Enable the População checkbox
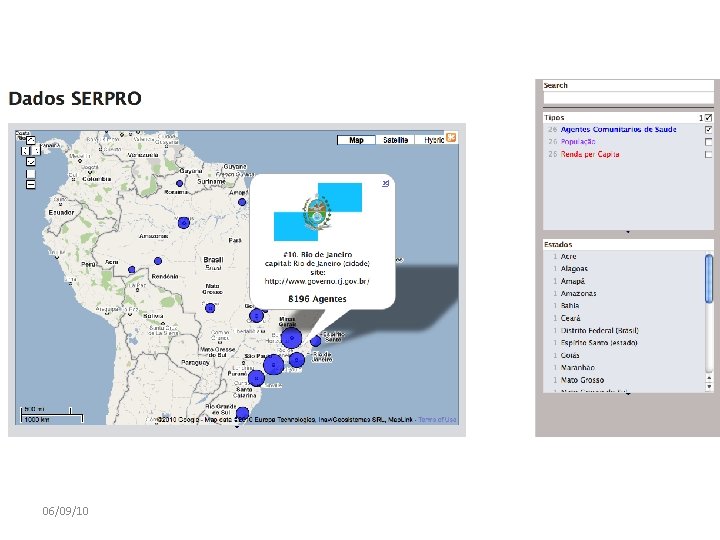Viewport: 720px width, 540px height. click(x=709, y=142)
